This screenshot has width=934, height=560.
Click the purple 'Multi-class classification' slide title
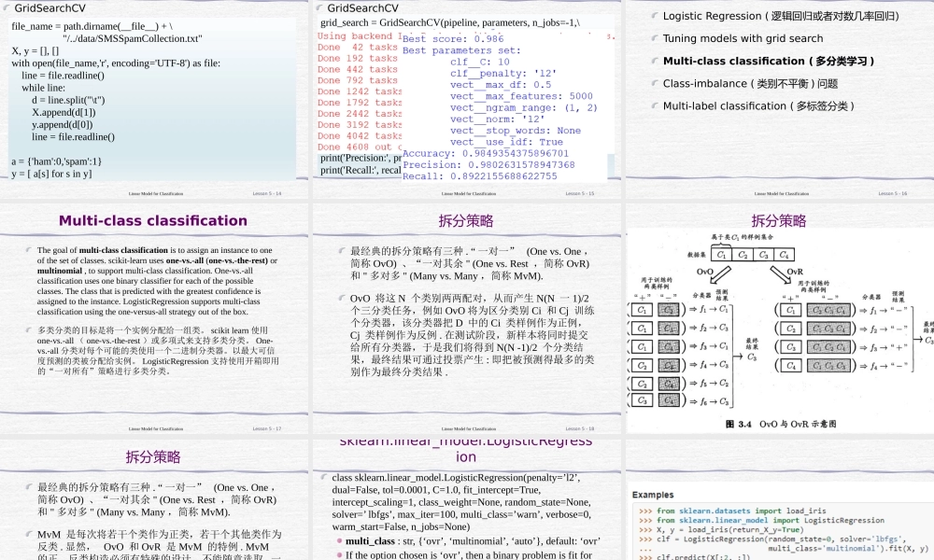tap(153, 221)
